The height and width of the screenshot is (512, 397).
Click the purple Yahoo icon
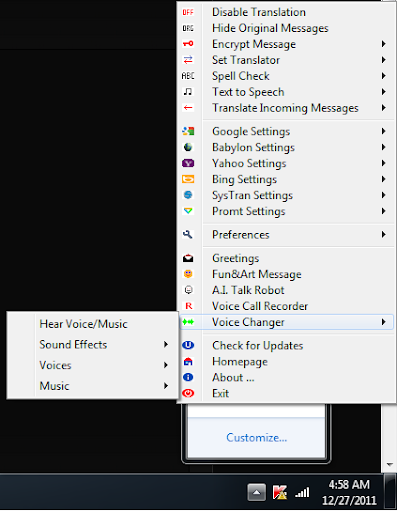point(188,163)
